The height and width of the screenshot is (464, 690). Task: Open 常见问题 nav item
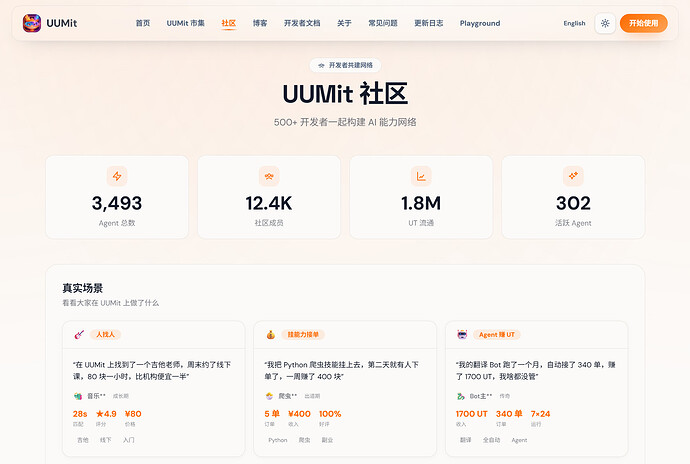pos(383,23)
